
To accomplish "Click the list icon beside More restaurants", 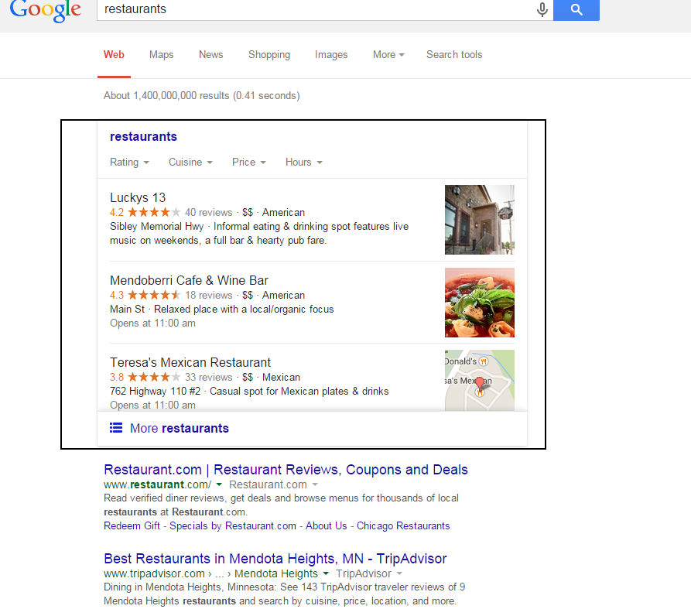I will click(116, 427).
